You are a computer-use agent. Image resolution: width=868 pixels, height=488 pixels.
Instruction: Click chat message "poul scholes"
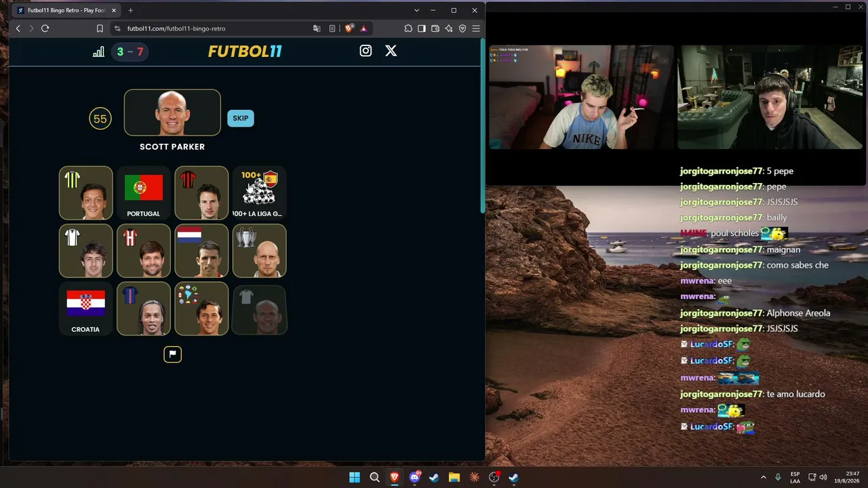click(734, 233)
